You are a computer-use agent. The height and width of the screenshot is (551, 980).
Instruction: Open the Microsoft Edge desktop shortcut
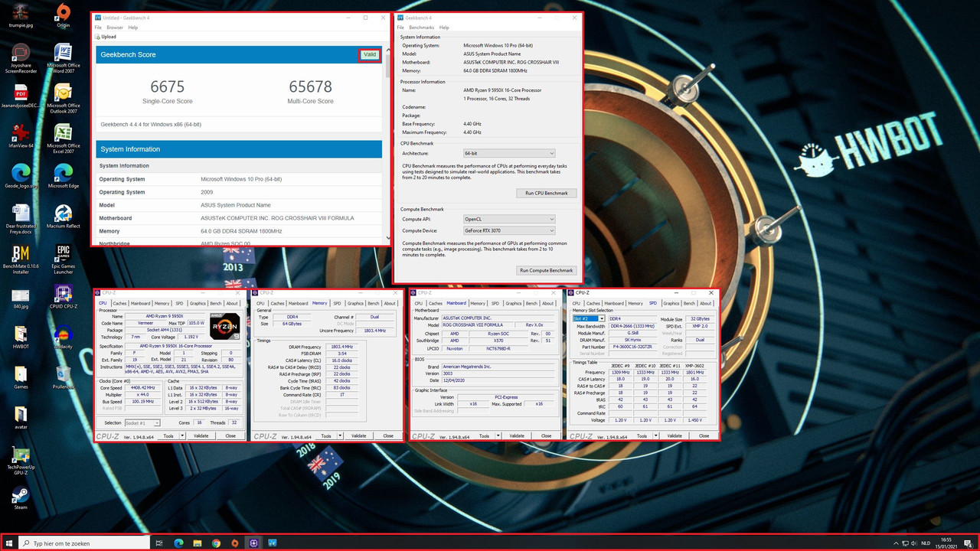pyautogui.click(x=64, y=174)
